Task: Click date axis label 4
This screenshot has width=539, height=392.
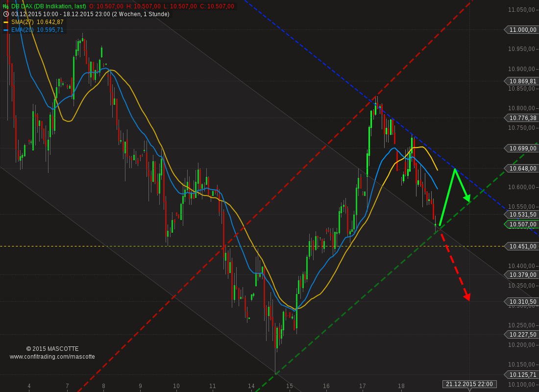Action: tap(29, 386)
